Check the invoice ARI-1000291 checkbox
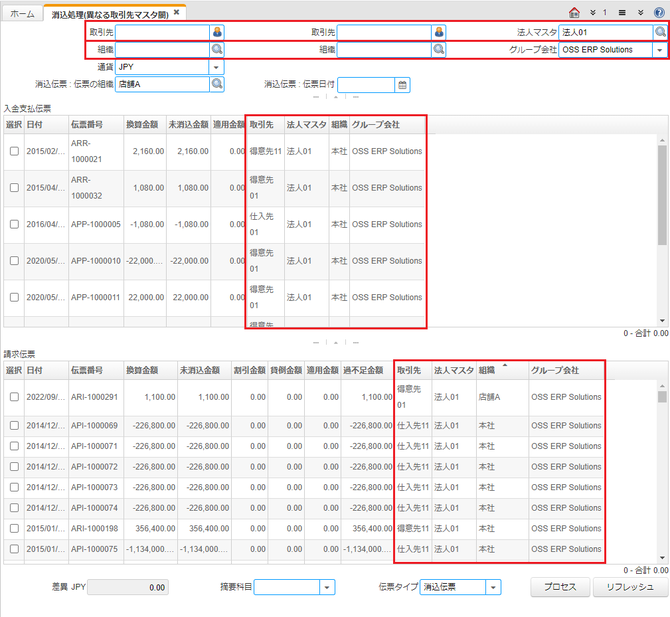This screenshot has height=617, width=670. (x=14, y=397)
